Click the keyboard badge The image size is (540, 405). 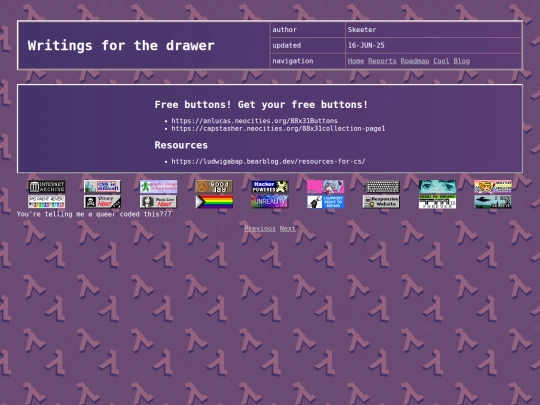(x=381, y=187)
